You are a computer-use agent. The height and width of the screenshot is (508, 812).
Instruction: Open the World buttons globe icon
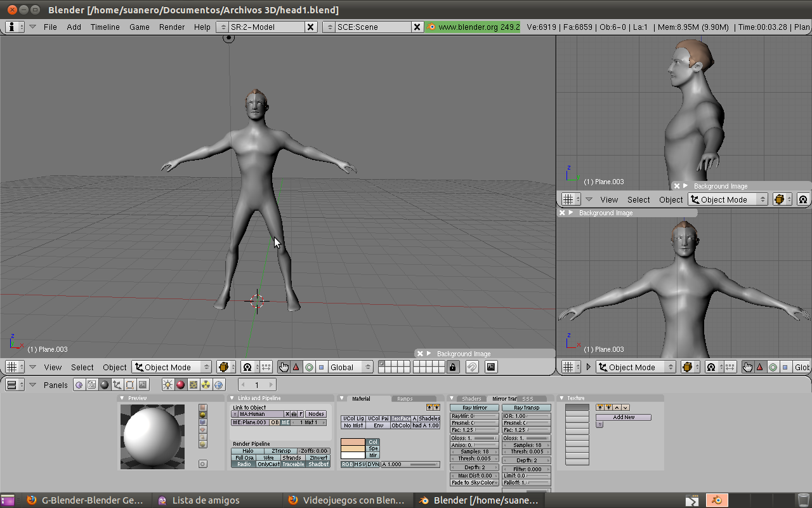[x=219, y=385]
